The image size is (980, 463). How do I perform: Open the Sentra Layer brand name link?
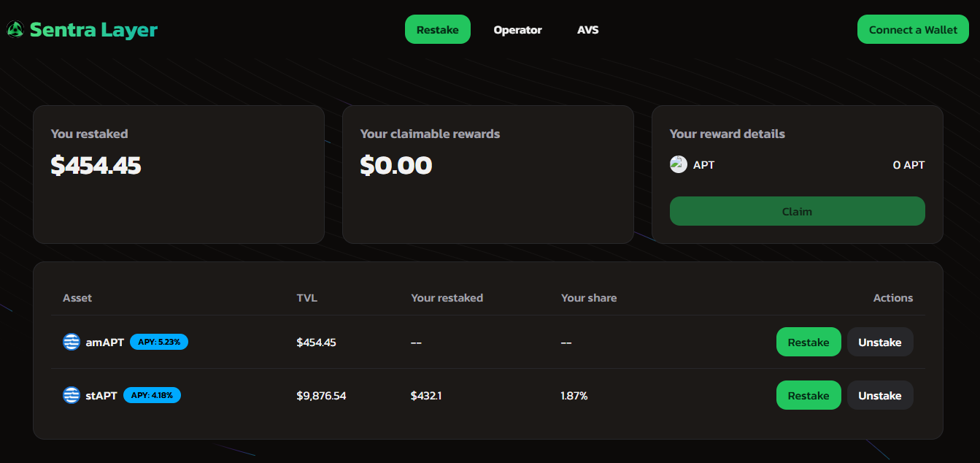(x=93, y=30)
